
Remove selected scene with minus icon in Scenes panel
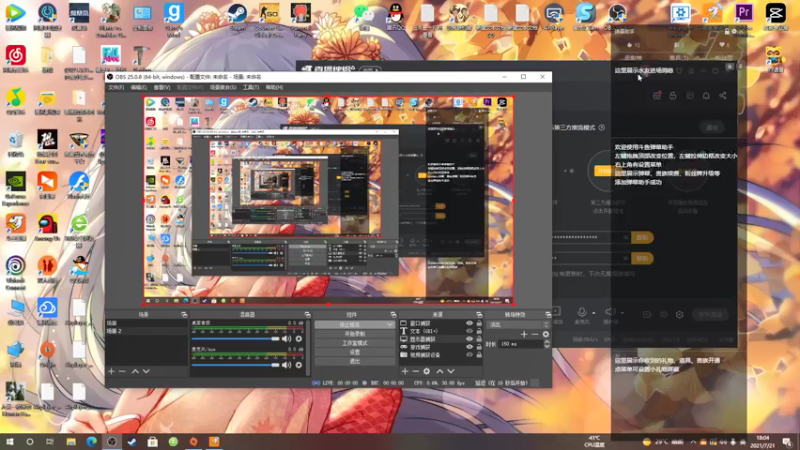tap(122, 371)
